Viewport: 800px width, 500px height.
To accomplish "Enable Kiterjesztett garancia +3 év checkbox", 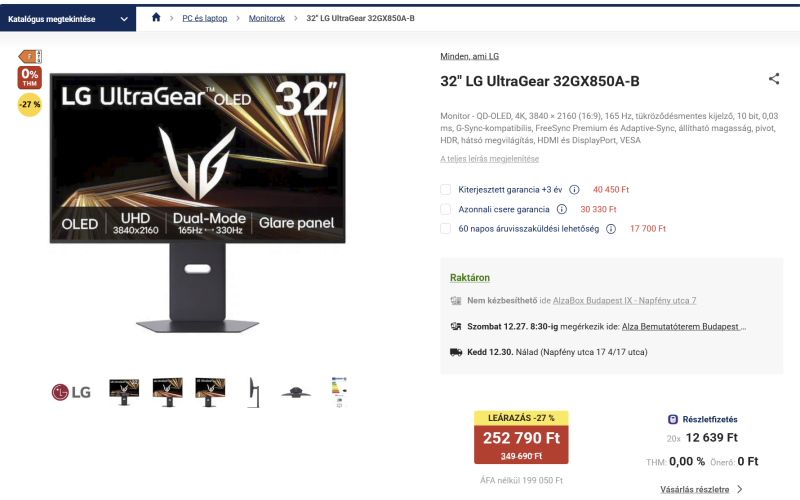I will (x=445, y=190).
